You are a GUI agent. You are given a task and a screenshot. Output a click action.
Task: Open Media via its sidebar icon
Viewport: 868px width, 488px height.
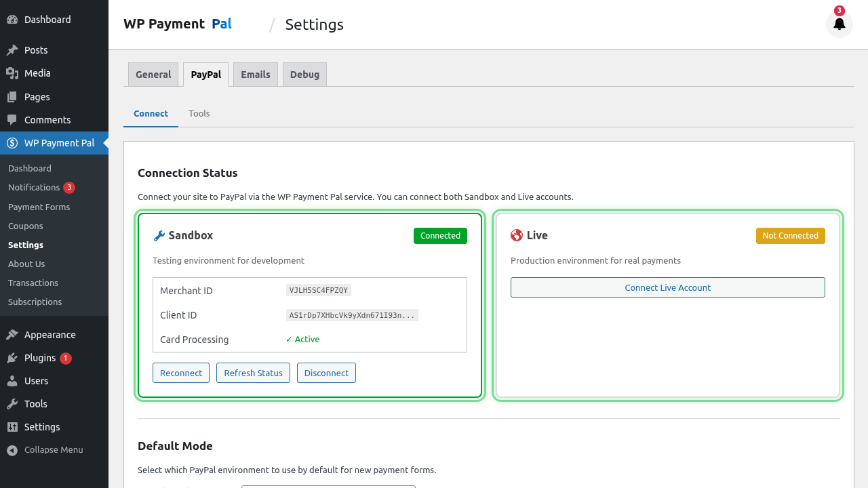pos(12,73)
